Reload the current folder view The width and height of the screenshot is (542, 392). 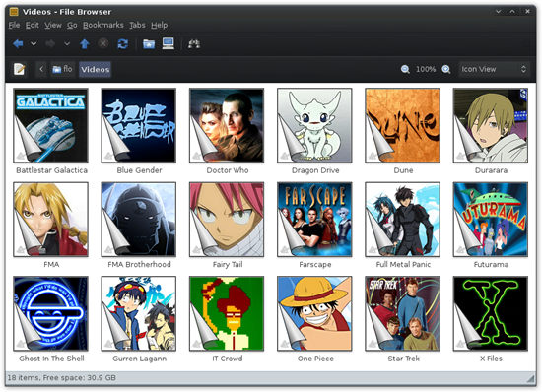click(123, 44)
